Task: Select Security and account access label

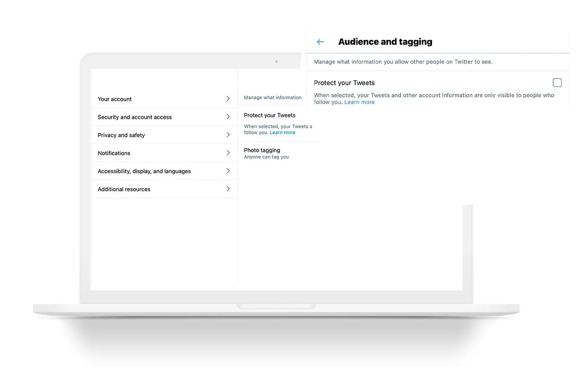Action: (134, 117)
